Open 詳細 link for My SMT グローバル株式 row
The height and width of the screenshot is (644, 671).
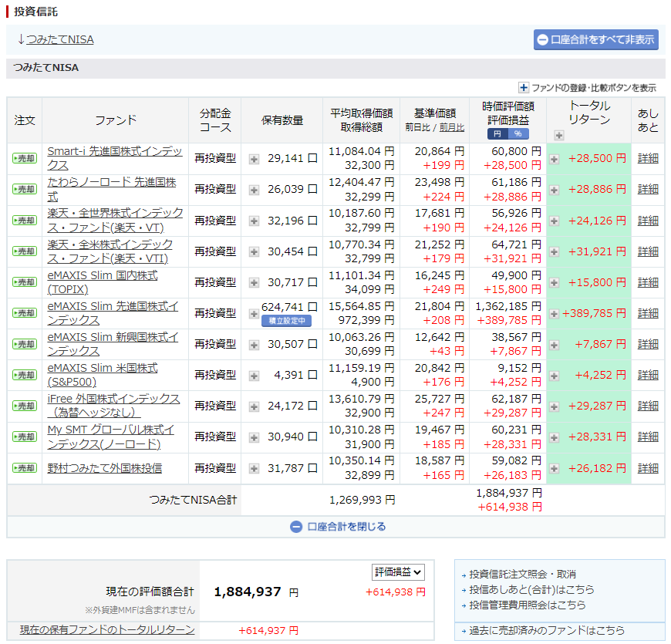(x=648, y=437)
